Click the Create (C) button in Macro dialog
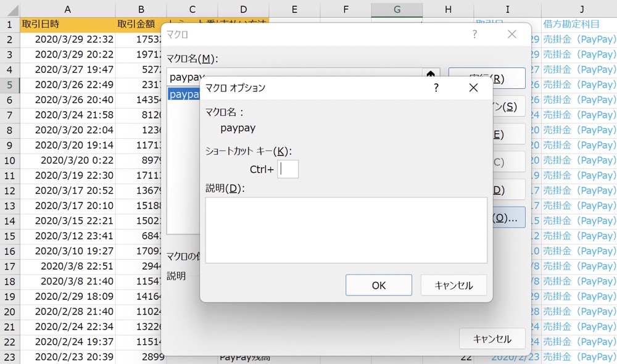Screen dimensions: 617x364 (x=508, y=162)
